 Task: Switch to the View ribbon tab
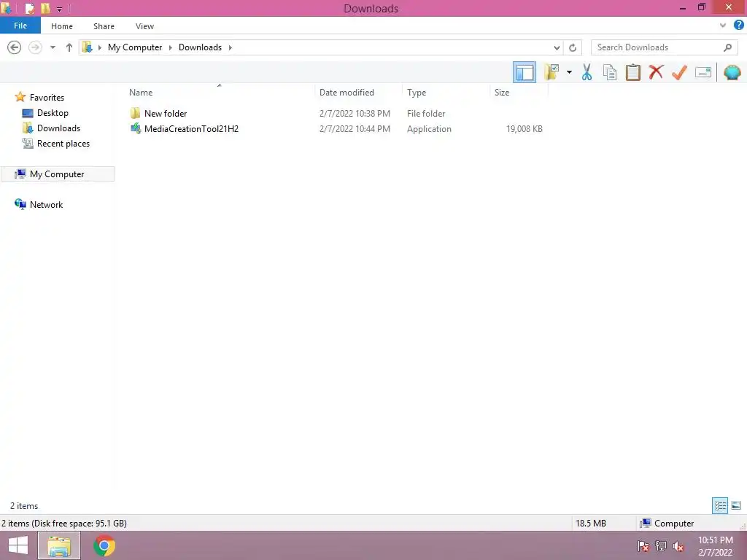point(144,26)
